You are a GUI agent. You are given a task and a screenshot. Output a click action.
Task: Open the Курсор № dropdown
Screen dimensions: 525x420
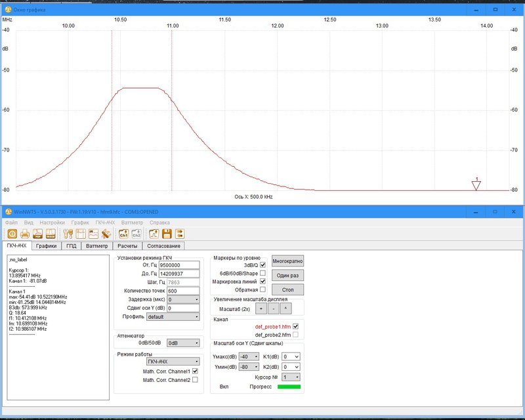tap(291, 377)
